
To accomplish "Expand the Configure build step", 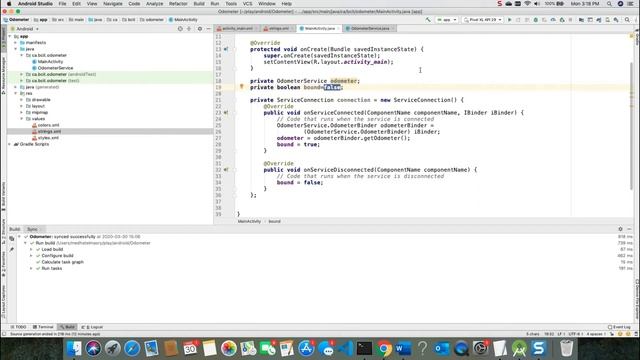I will pos(31,256).
